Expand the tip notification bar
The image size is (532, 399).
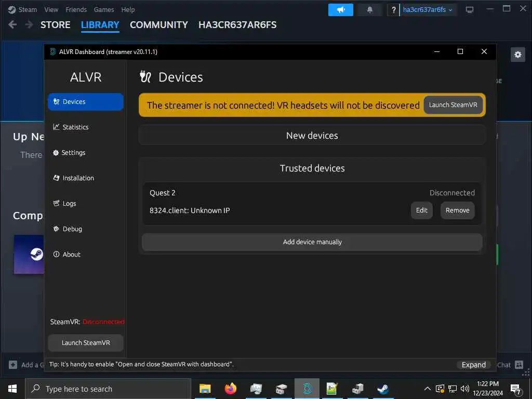474,365
